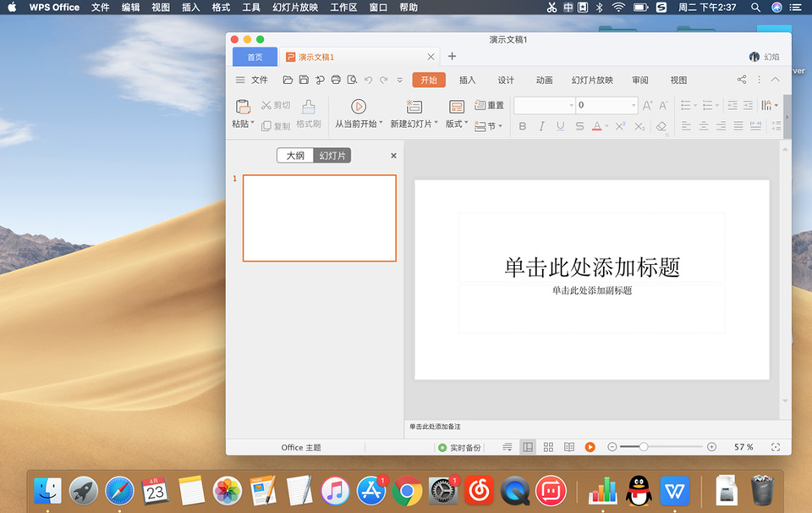Click the Undo arrow icon
This screenshot has width=812, height=513.
click(368, 80)
